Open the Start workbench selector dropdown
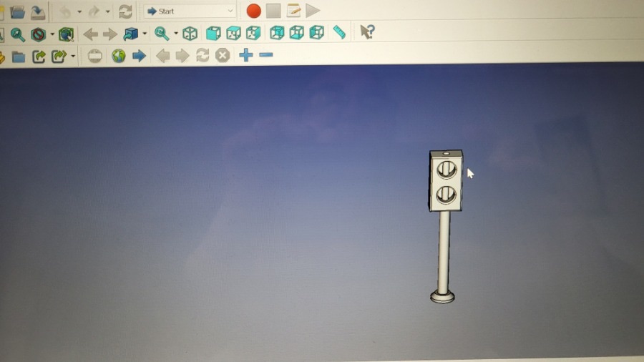This screenshot has width=644, height=362. [x=190, y=11]
